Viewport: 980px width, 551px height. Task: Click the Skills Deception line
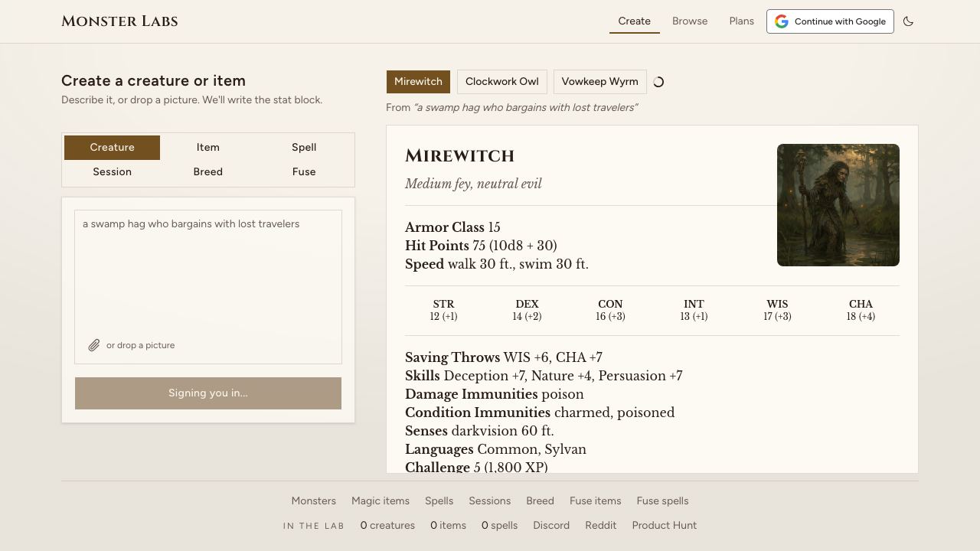[x=544, y=376]
